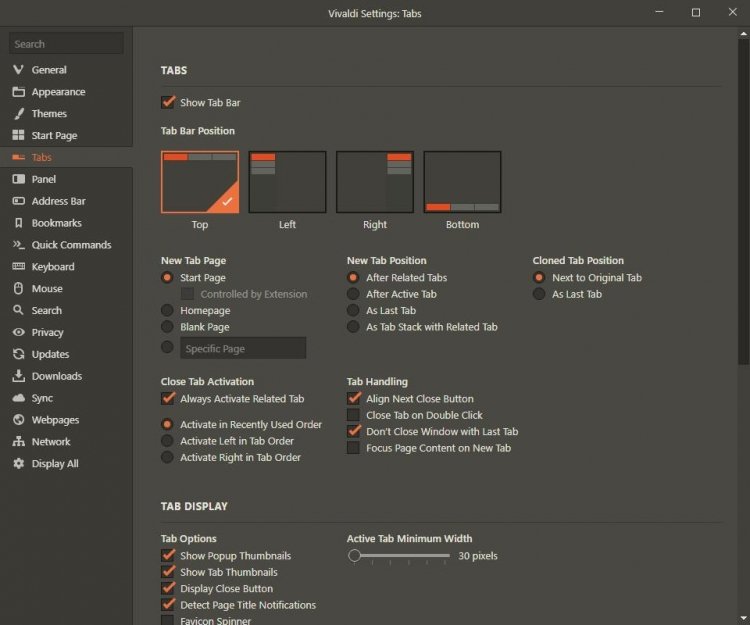This screenshot has height=625, width=750.
Task: Select Next to Original Tab option
Action: (539, 277)
